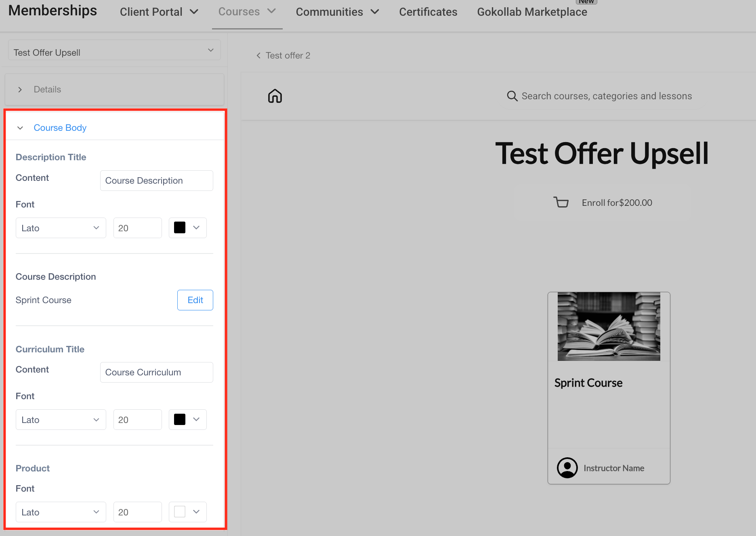Expand the Details section
The image size is (756, 536).
pyautogui.click(x=114, y=89)
